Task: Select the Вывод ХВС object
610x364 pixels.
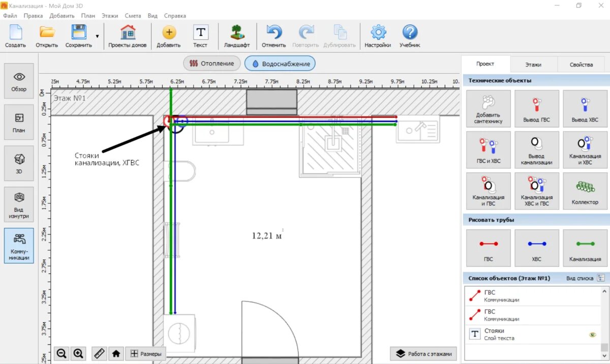Action: tap(585, 109)
